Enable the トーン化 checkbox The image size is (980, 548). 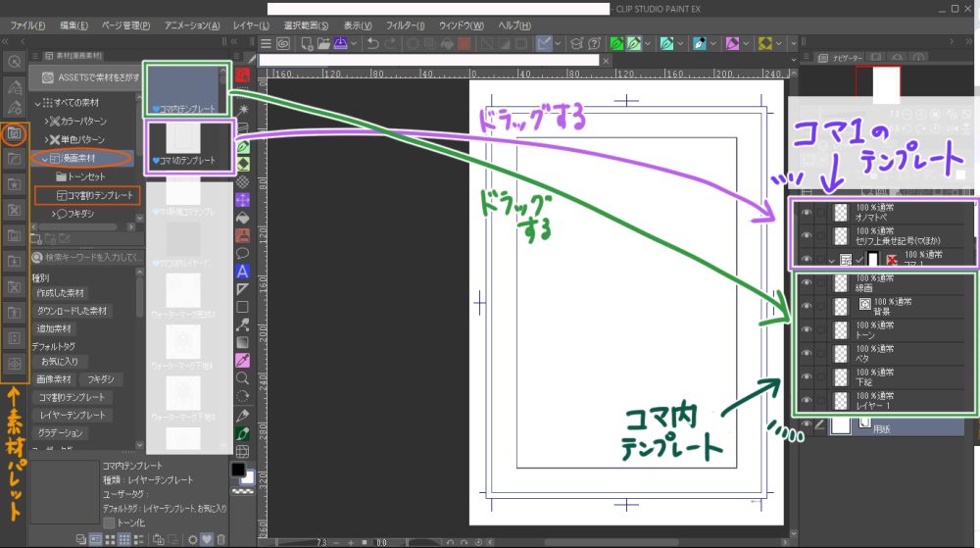108,523
